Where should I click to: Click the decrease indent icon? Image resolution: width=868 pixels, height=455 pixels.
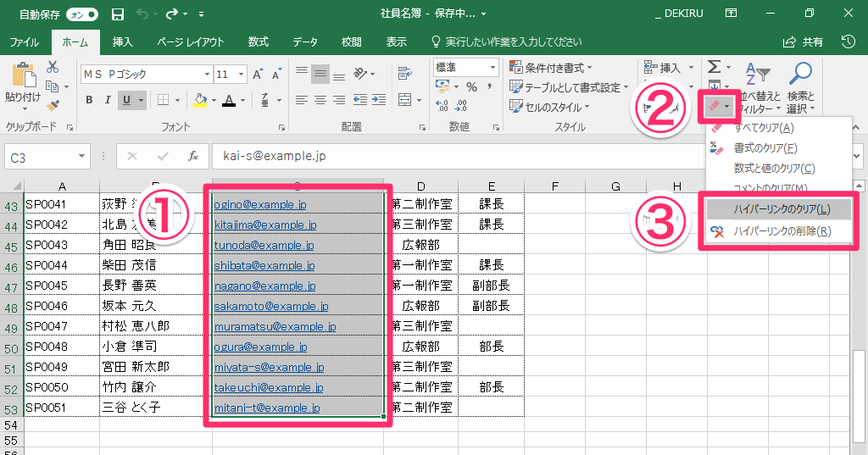click(360, 100)
